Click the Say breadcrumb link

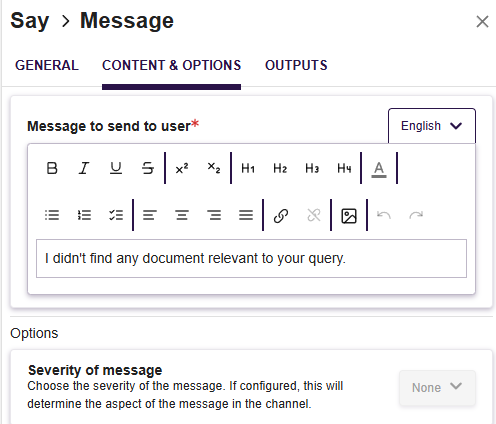point(30,21)
